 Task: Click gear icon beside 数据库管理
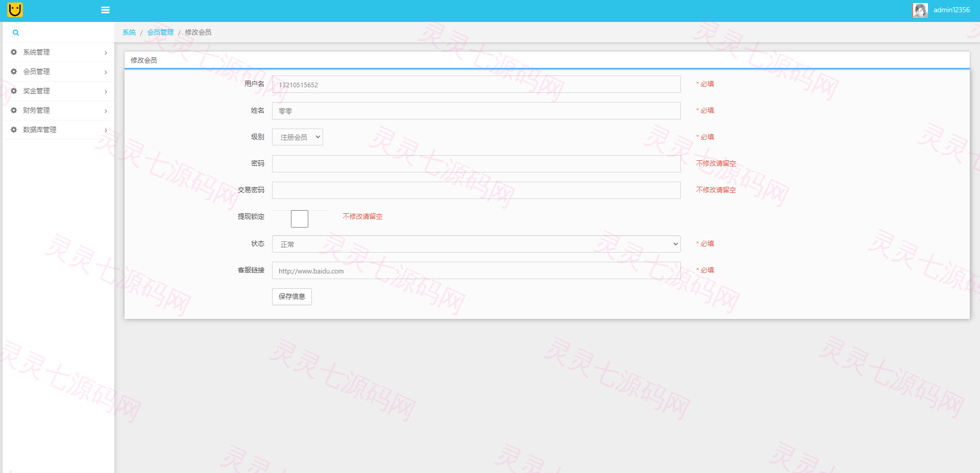point(14,130)
